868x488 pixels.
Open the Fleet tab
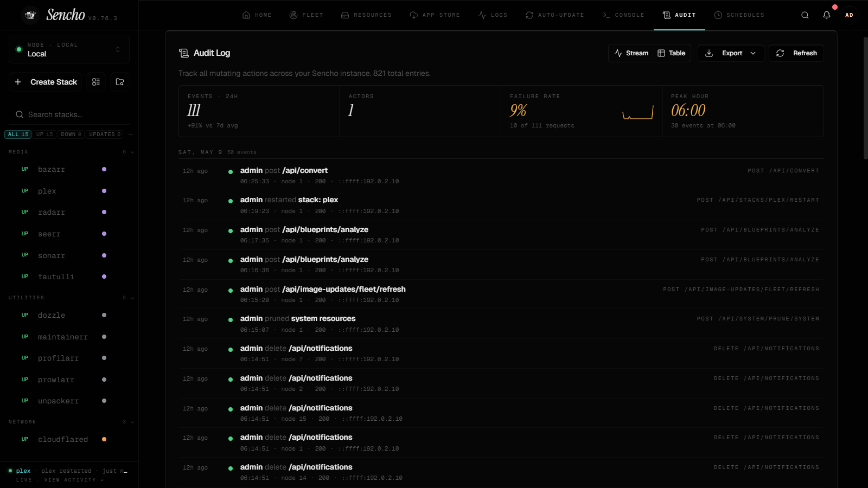(306, 15)
